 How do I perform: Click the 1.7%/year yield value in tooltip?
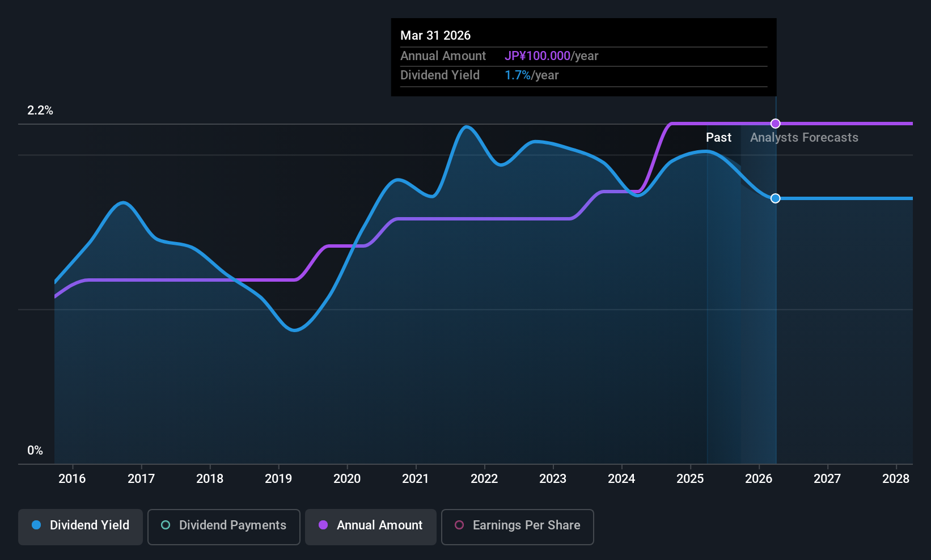[x=532, y=75]
